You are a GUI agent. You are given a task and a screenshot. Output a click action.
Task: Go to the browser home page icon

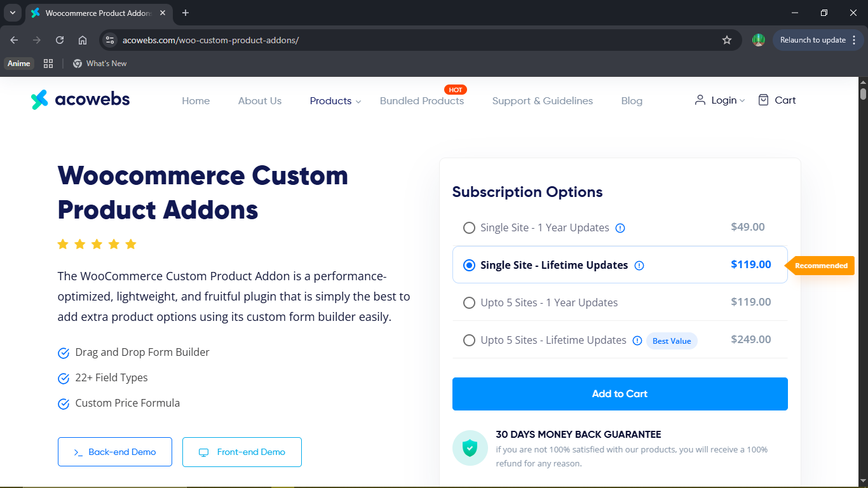click(x=83, y=40)
